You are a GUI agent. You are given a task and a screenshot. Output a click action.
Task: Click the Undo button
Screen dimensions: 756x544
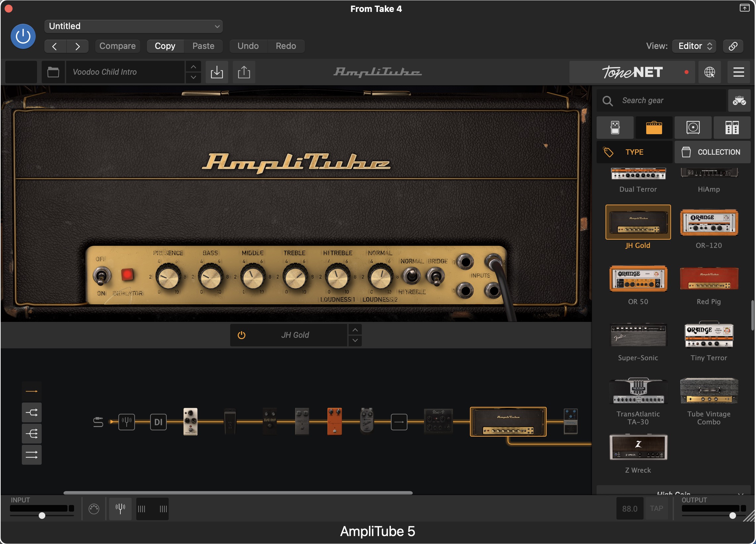[x=248, y=46]
